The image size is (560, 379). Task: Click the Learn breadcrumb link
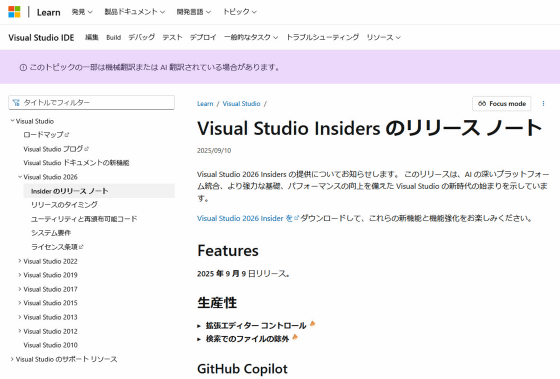[x=205, y=104]
